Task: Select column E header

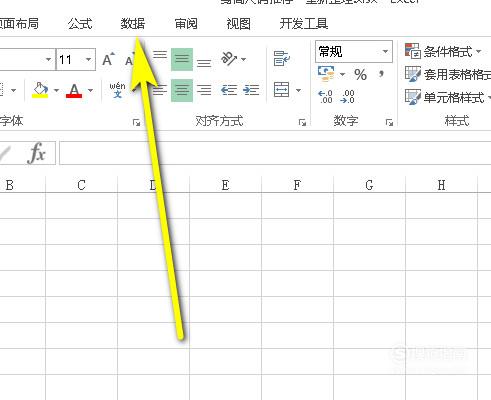Action: pos(225,185)
